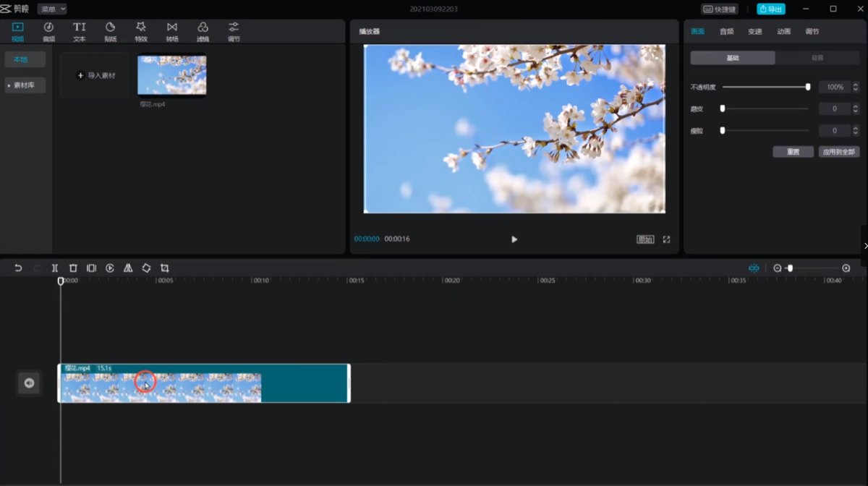This screenshot has width=868, height=486.
Task: Open the 特效 effects panel
Action: (141, 31)
